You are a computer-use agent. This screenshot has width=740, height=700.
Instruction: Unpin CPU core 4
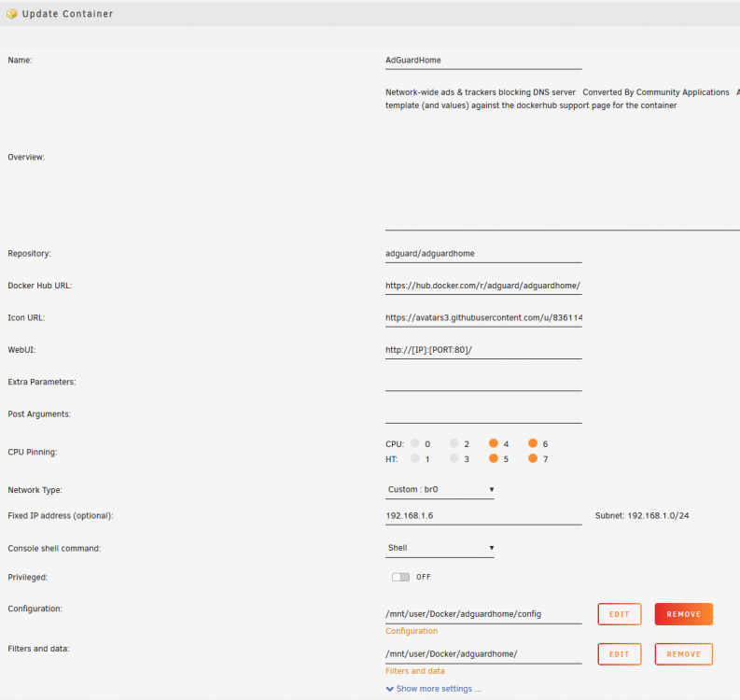pyautogui.click(x=494, y=443)
